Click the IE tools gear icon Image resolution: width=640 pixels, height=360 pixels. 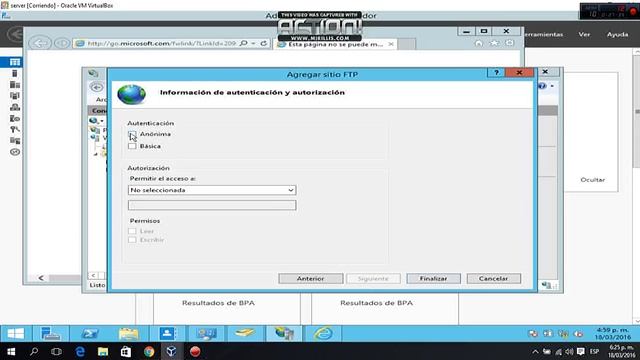509,43
